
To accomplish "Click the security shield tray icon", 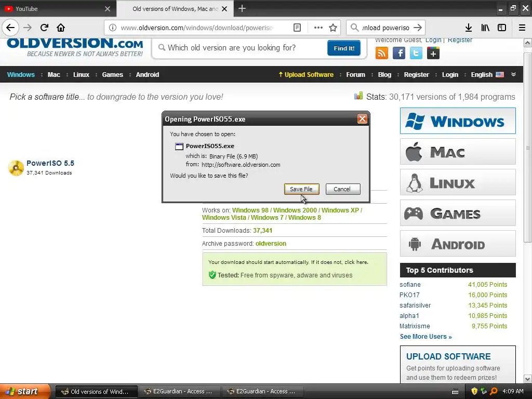I will coord(474,391).
